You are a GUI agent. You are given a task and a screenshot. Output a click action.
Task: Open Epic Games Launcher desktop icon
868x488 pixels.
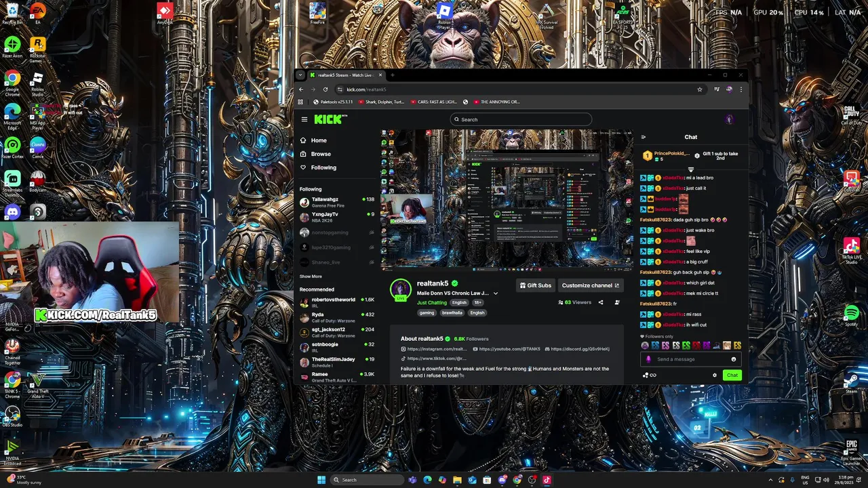click(x=852, y=451)
